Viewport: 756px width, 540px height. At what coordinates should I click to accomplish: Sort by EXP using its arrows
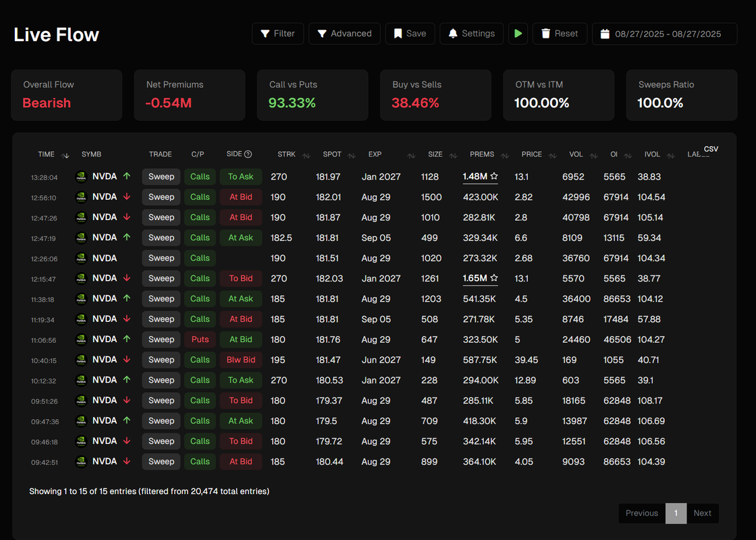tap(411, 155)
